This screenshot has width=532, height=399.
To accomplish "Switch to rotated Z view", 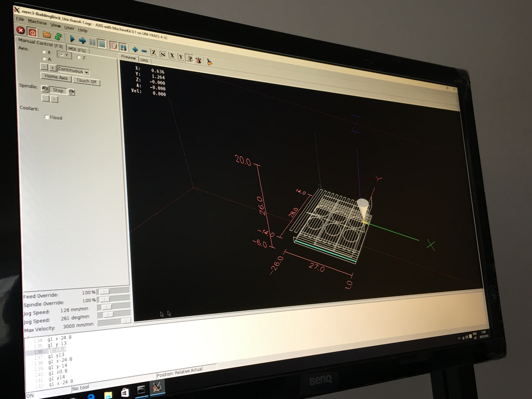I will pos(163,54).
